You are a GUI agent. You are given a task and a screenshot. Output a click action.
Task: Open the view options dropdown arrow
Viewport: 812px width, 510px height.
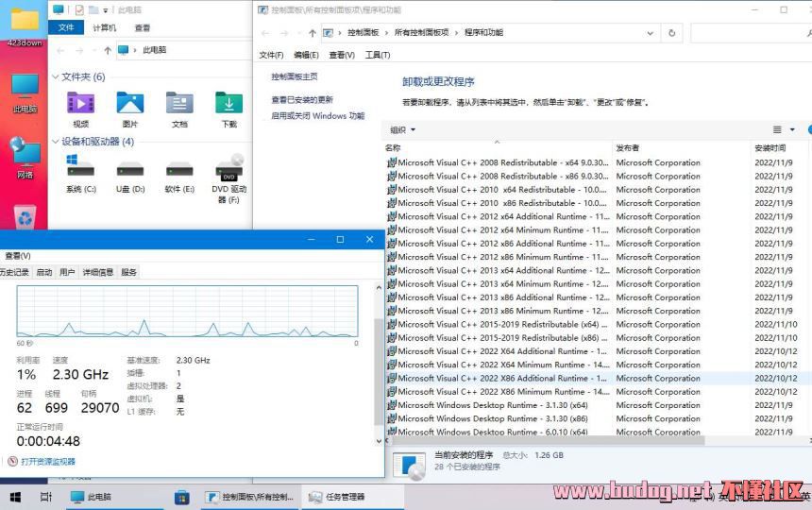click(792, 129)
